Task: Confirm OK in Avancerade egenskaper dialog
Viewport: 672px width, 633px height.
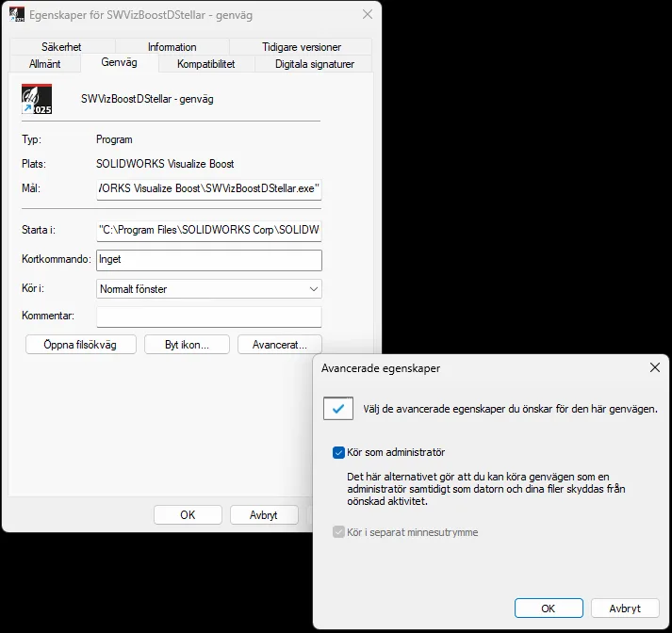Action: point(549,609)
